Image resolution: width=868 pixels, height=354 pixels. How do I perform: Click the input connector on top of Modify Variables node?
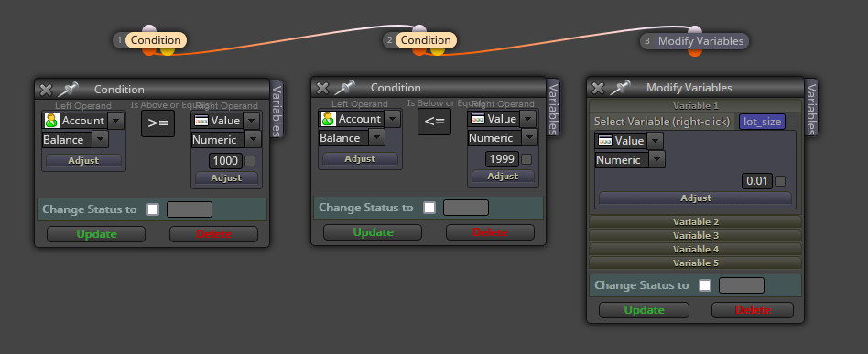tap(695, 30)
